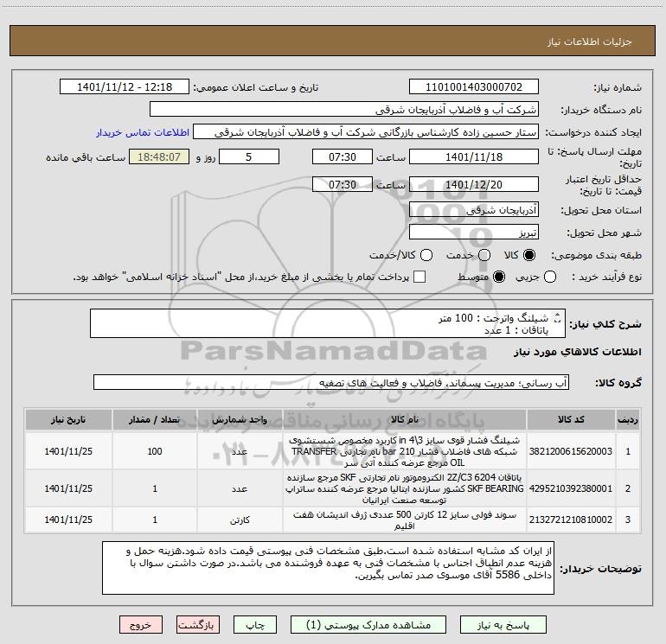
Task: Click the تعداد / مقدار column header
Action: [x=155, y=420]
